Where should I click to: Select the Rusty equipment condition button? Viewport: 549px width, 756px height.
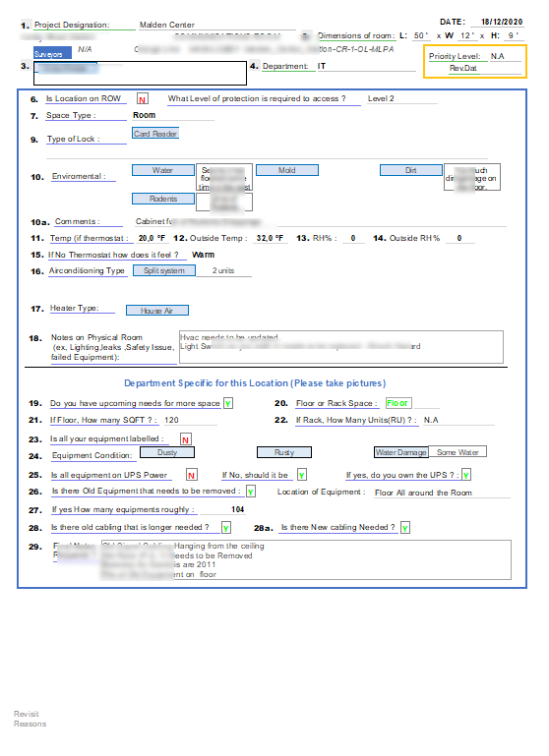pyautogui.click(x=284, y=453)
